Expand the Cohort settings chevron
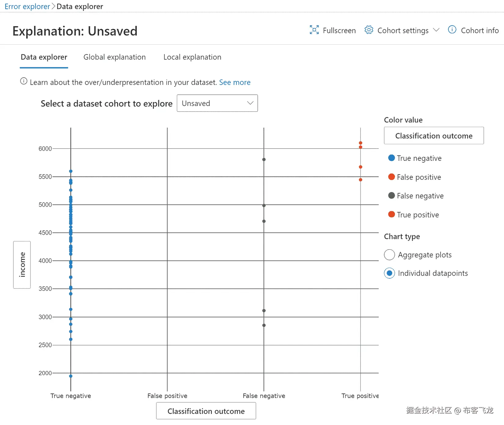 click(436, 30)
